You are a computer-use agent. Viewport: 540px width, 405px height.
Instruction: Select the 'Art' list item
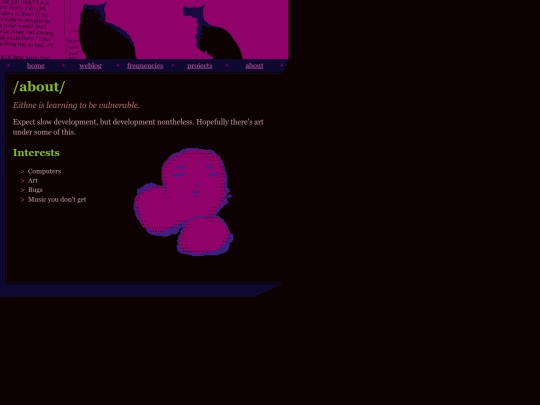(x=33, y=180)
